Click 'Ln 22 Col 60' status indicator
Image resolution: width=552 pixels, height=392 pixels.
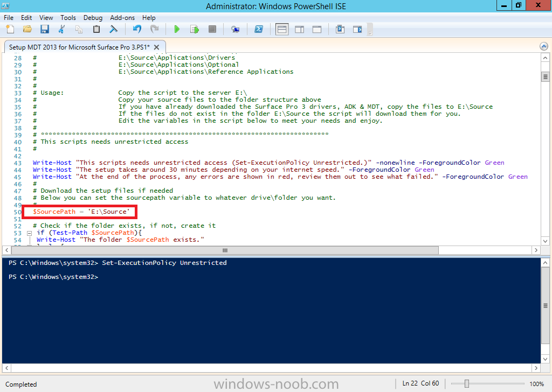[x=420, y=383]
